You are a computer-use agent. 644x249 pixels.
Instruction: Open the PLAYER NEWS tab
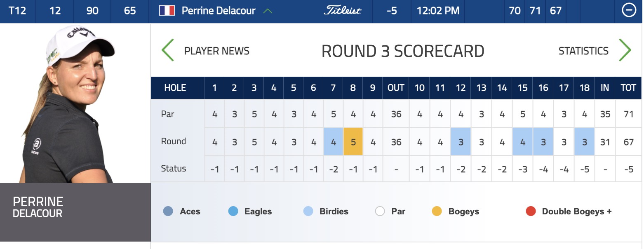tap(217, 51)
